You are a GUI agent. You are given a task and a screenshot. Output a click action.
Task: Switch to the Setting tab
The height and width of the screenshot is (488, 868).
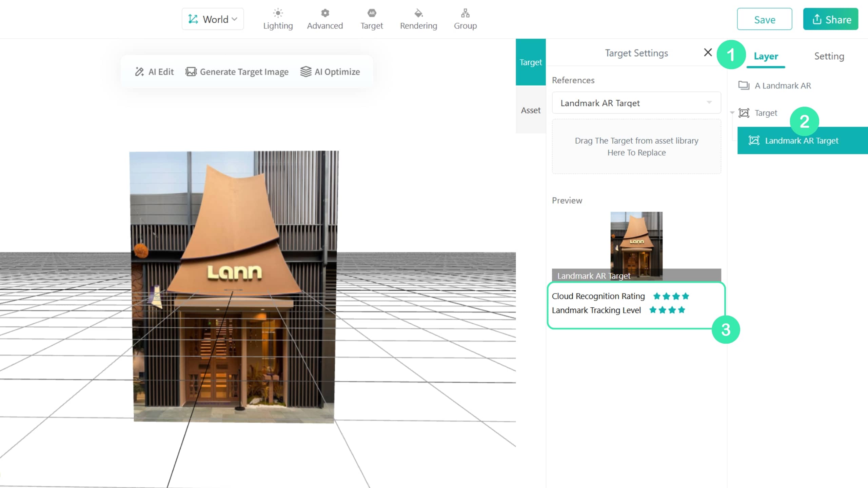829,56
